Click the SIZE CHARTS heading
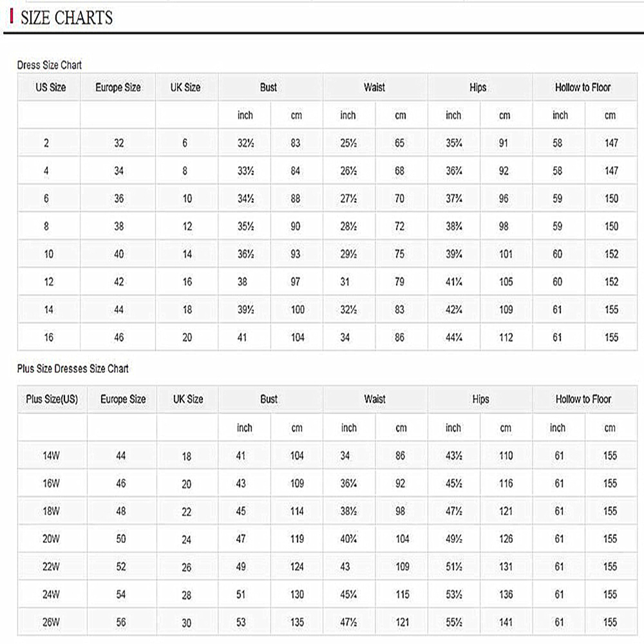Screen dimensions: 644x644 (x=66, y=17)
